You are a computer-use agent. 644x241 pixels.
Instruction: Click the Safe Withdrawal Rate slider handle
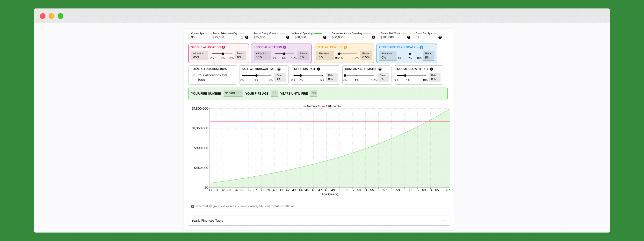click(256, 75)
